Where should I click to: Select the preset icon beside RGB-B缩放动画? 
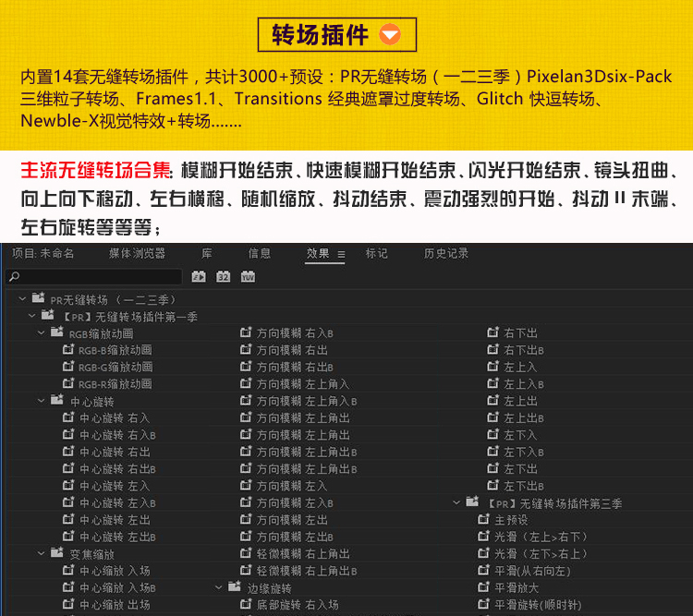pyautogui.click(x=68, y=349)
